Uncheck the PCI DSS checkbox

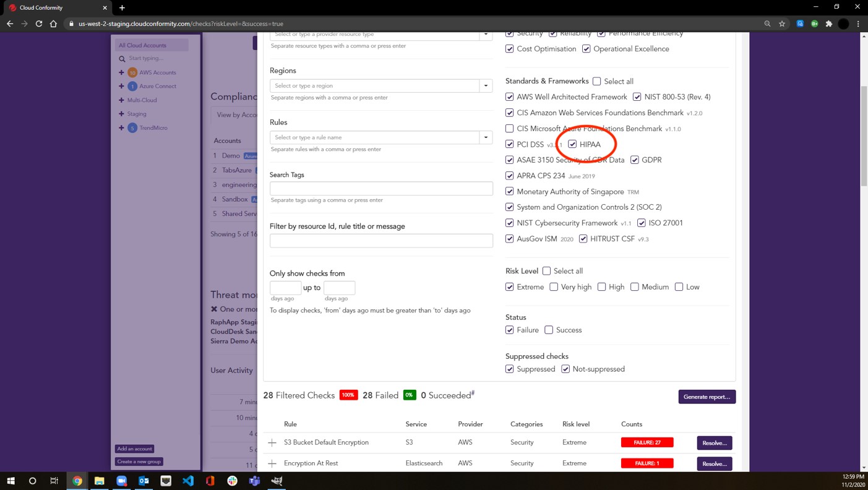pyautogui.click(x=510, y=144)
